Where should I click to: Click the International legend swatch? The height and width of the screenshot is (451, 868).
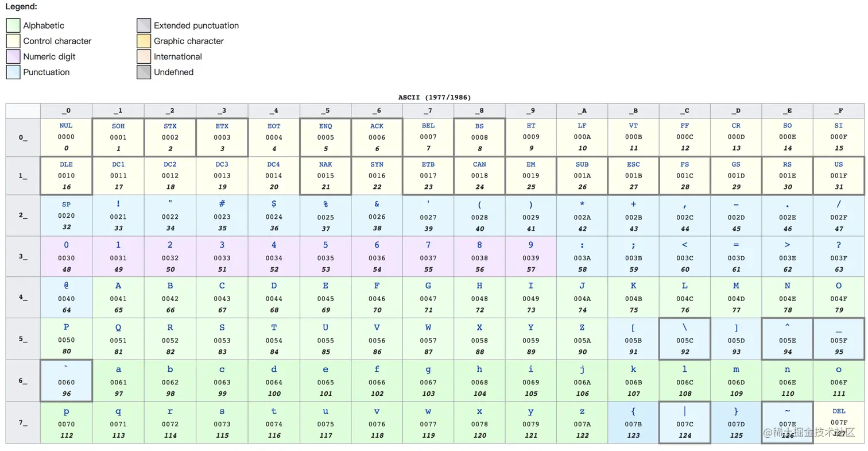[144, 56]
